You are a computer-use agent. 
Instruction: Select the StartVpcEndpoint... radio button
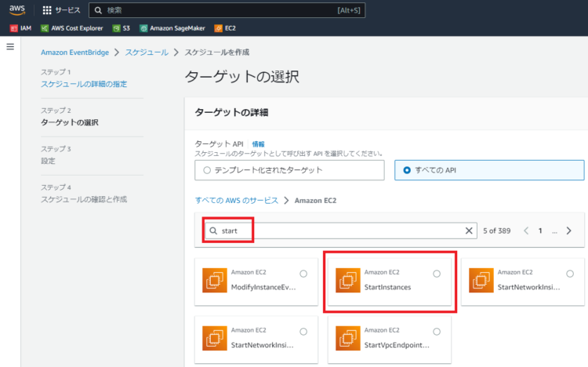[x=437, y=332]
